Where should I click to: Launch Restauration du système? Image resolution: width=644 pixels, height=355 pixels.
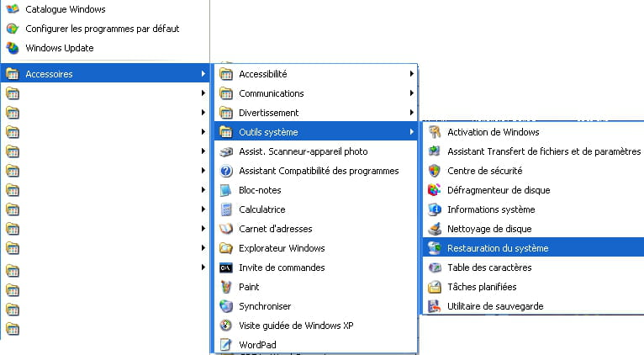[534, 248]
